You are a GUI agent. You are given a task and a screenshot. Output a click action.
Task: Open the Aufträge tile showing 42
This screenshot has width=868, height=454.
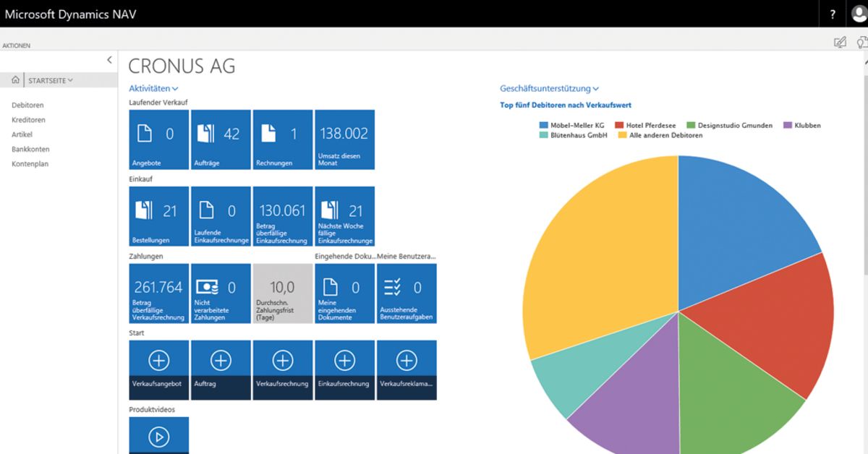(x=221, y=140)
